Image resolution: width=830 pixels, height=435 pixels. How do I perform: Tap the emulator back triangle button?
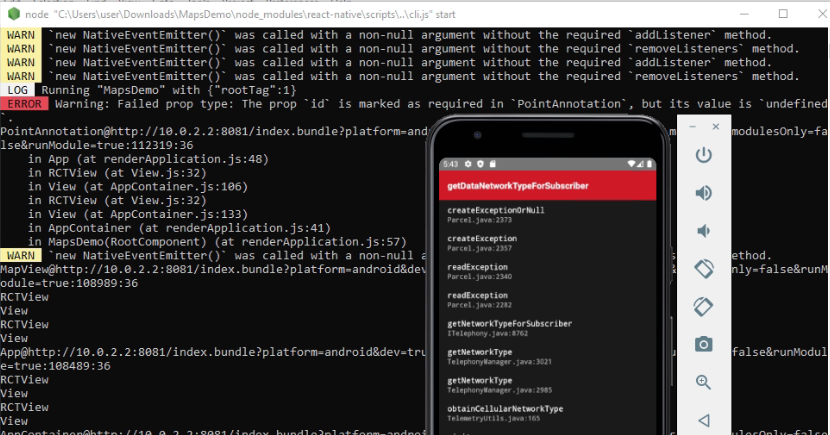[703, 420]
